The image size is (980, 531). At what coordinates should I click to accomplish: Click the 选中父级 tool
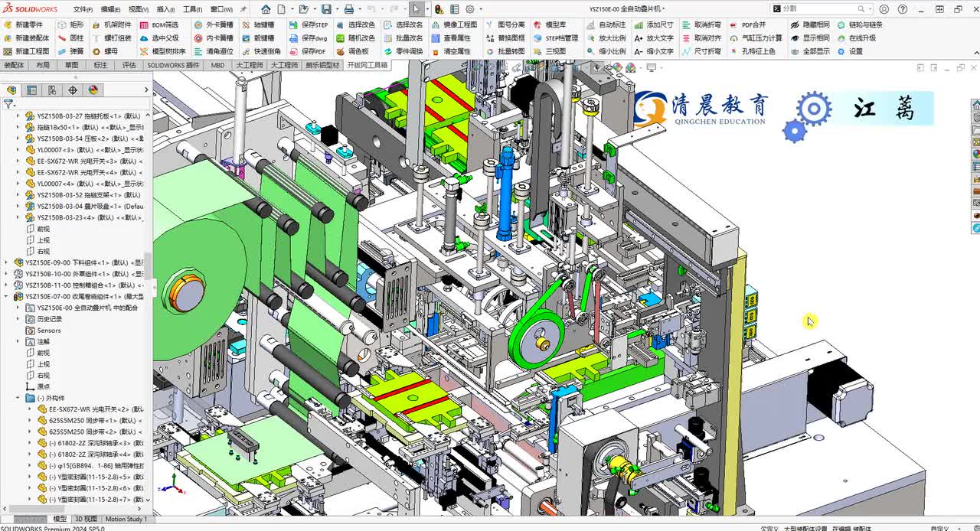pyautogui.click(x=158, y=37)
